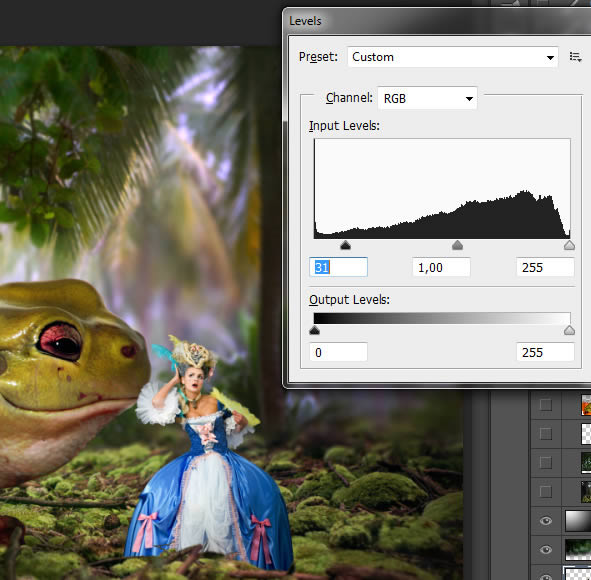Viewport: 591px width, 580px height.
Task: Click the output levels field showing 0
Action: click(338, 352)
